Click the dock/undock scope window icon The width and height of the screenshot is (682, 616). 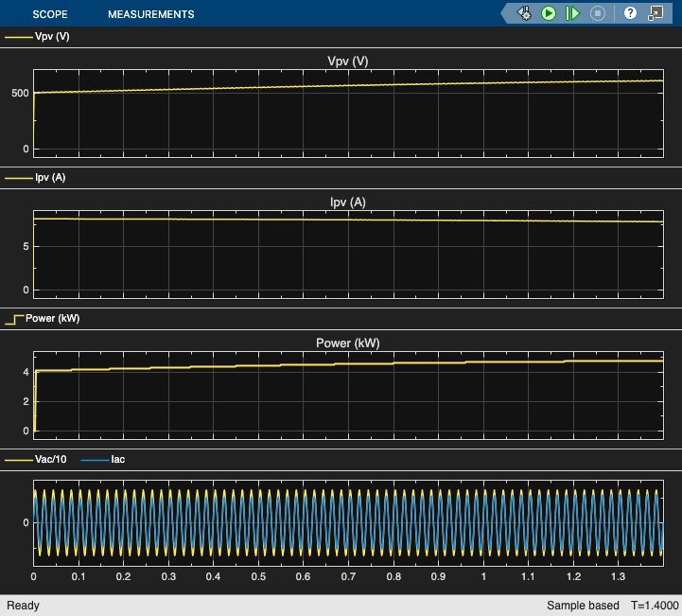coord(655,13)
